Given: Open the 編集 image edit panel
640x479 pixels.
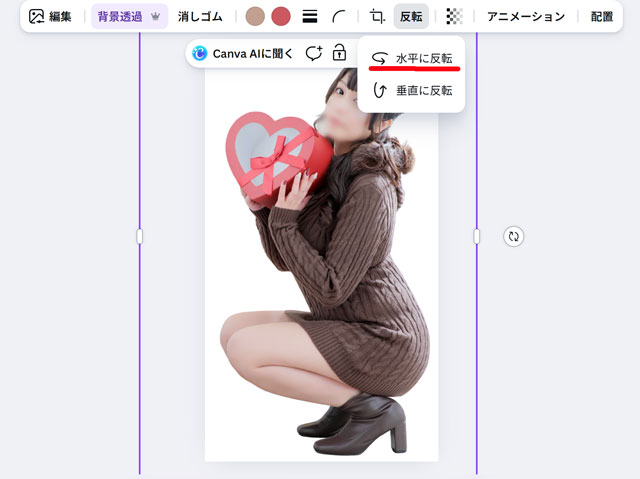Looking at the screenshot, I should (x=50, y=17).
